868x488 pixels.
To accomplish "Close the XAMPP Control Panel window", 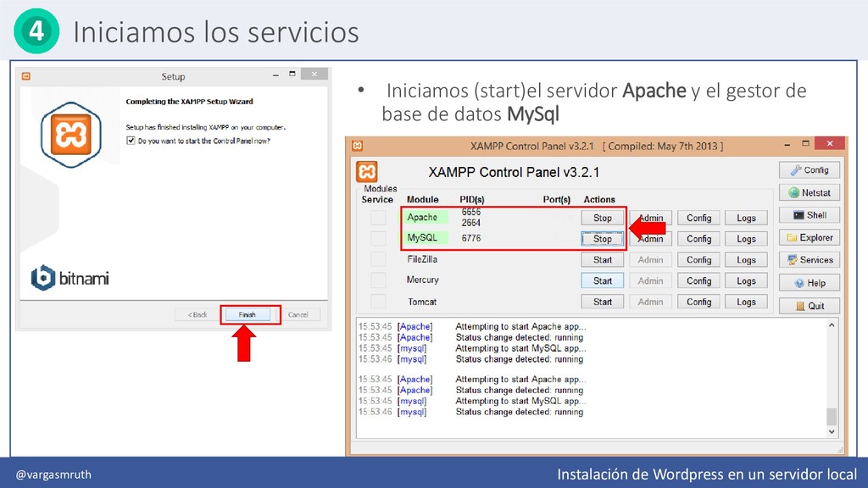I will pos(829,143).
